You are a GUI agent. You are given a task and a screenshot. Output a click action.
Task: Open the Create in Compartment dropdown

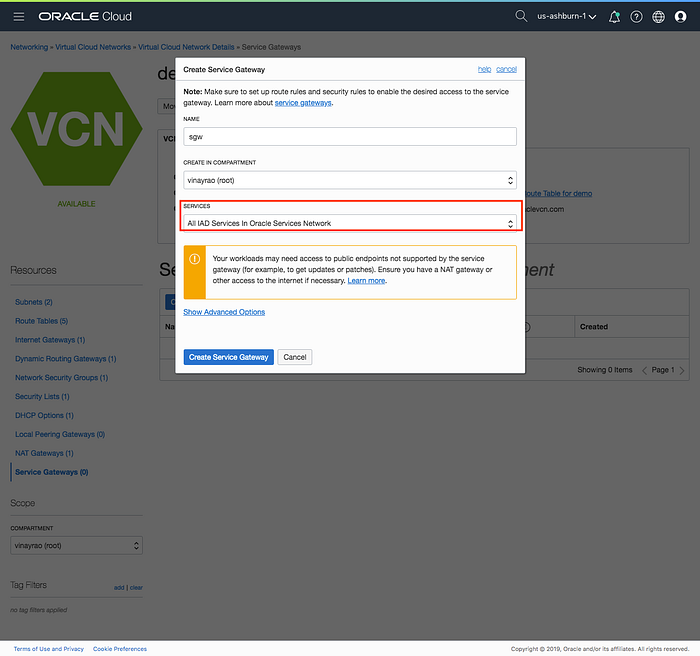pyautogui.click(x=350, y=180)
